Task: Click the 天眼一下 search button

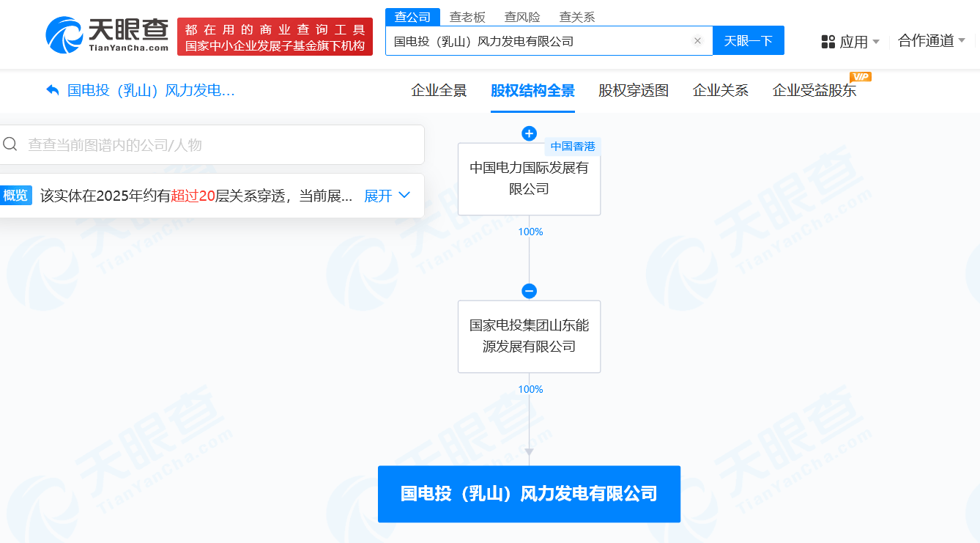Action: pos(749,40)
